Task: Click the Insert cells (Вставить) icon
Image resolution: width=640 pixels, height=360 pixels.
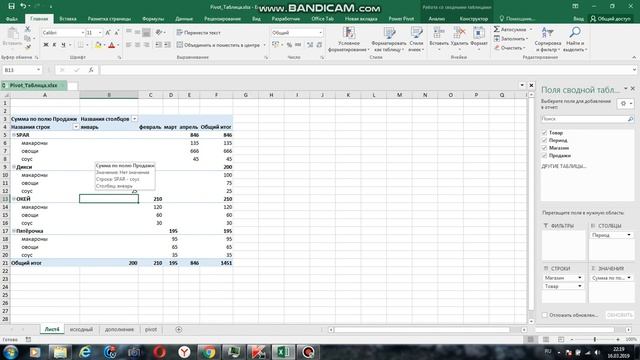Action: tap(439, 33)
